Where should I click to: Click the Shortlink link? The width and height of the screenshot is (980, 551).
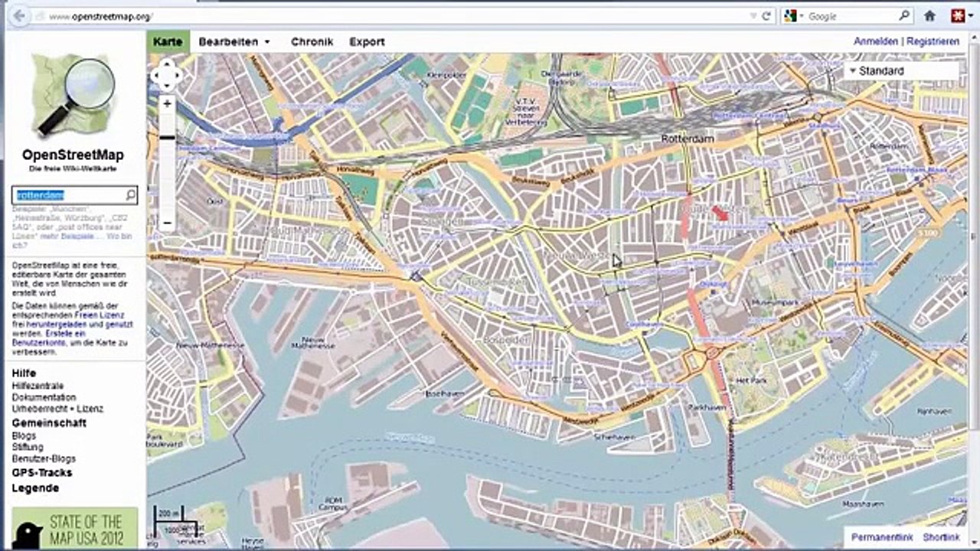[x=941, y=538]
